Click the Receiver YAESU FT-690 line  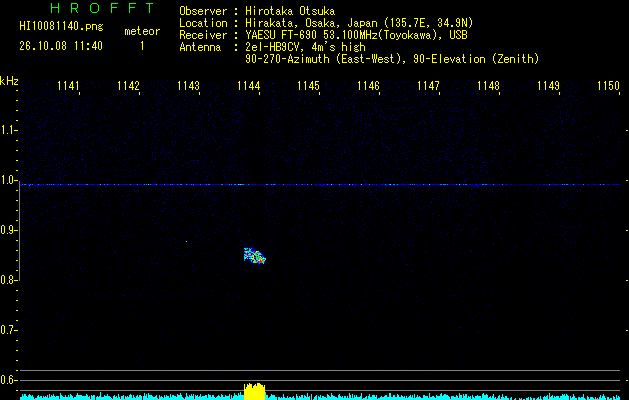323,35
